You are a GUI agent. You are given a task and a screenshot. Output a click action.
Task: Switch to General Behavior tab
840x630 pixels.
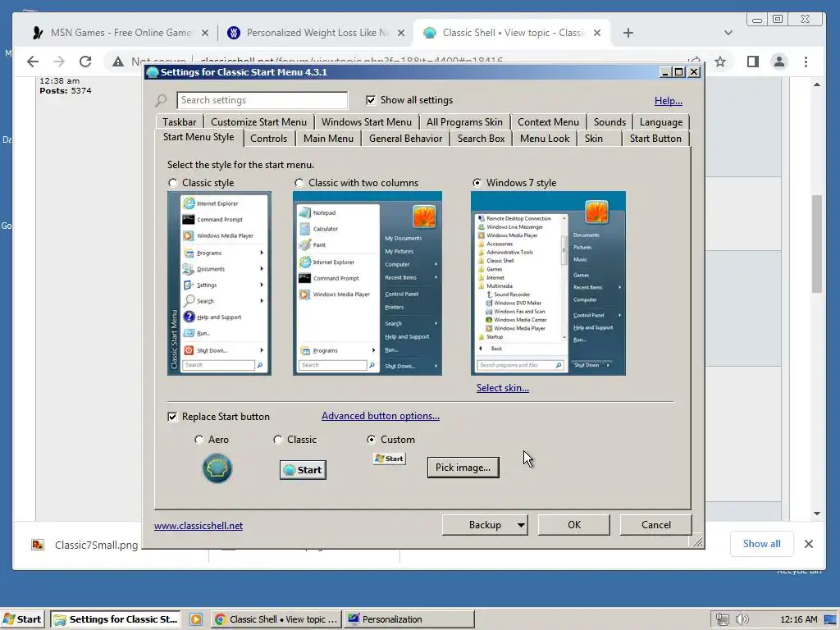405,139
